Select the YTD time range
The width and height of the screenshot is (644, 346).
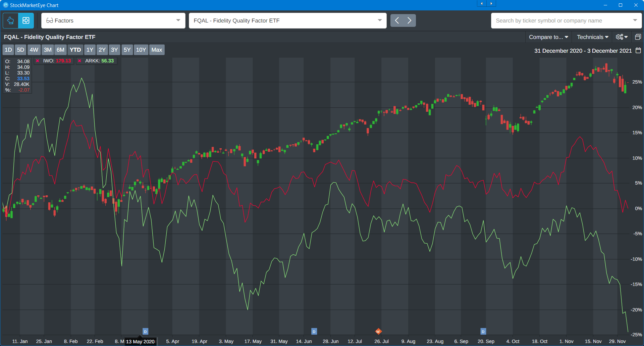coord(75,50)
